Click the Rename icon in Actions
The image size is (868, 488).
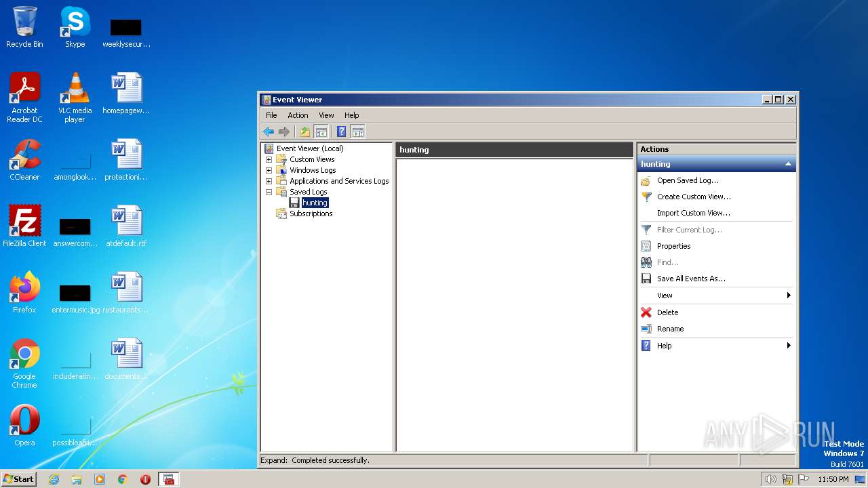click(x=646, y=329)
